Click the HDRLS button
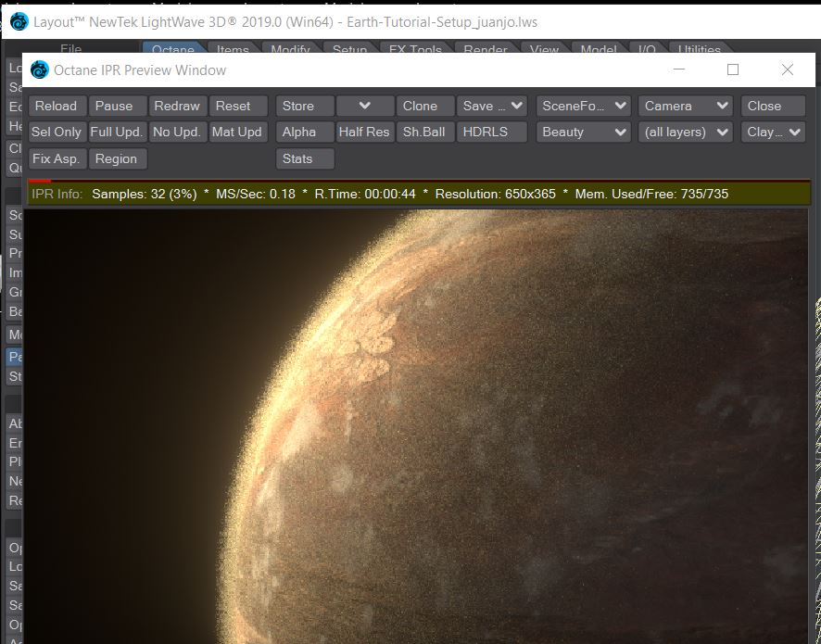The height and width of the screenshot is (644, 821). pos(492,132)
